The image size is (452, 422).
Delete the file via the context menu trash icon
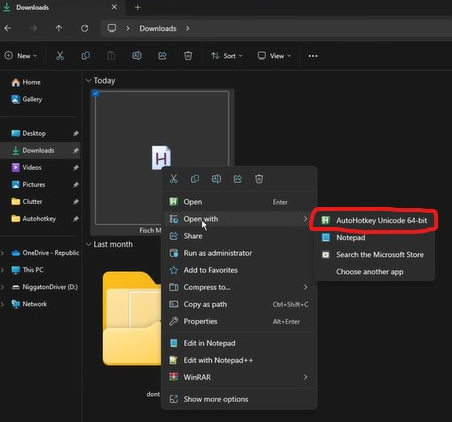pyautogui.click(x=259, y=179)
